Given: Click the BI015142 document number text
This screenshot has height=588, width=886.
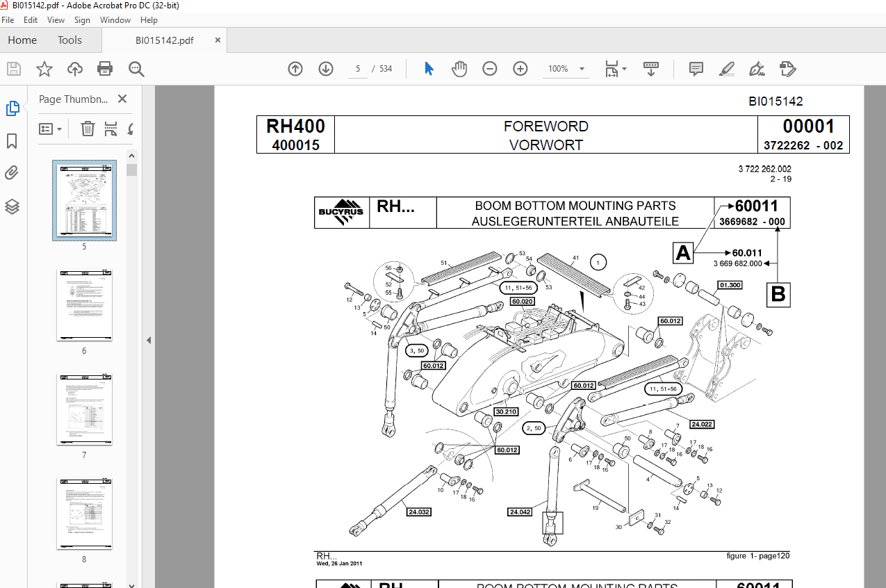Looking at the screenshot, I should [x=776, y=101].
